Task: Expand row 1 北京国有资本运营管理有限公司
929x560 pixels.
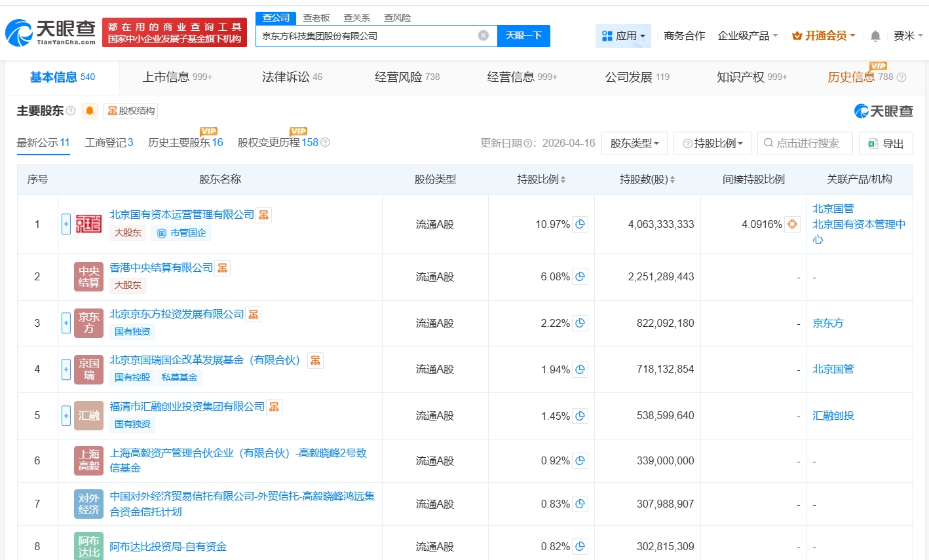Action: pyautogui.click(x=66, y=224)
